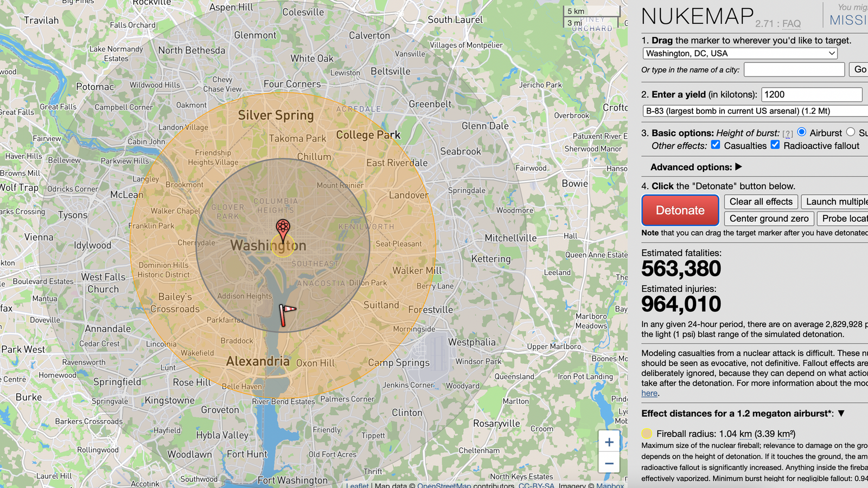The width and height of the screenshot is (868, 488).
Task: Open the Washington, DC preset city dropdown
Action: (x=740, y=53)
